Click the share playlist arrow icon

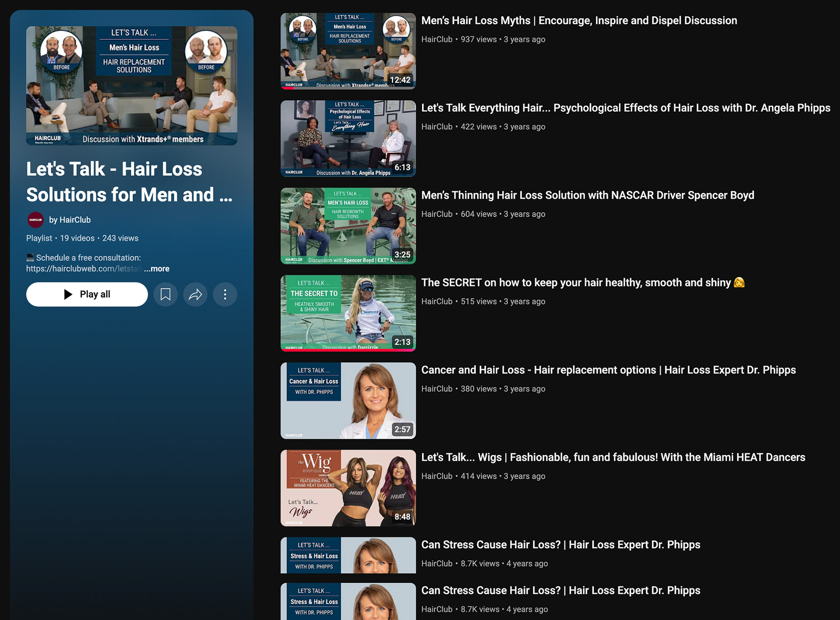pyautogui.click(x=195, y=294)
